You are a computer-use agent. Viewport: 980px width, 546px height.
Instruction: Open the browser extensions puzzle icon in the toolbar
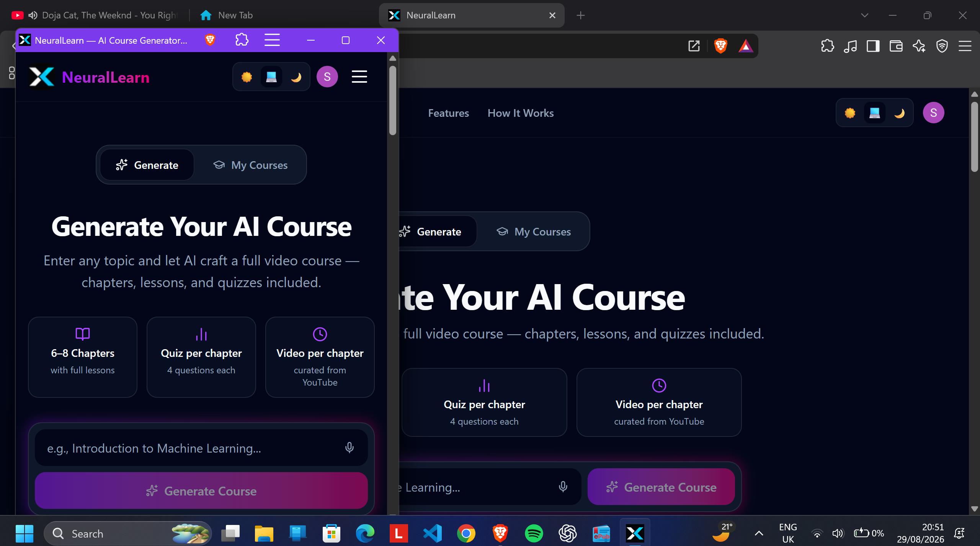coord(827,46)
